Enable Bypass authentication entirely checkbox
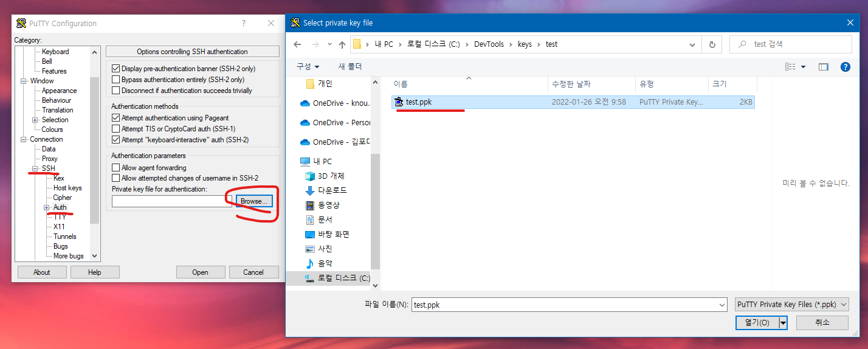Image resolution: width=868 pixels, height=349 pixels. [116, 80]
